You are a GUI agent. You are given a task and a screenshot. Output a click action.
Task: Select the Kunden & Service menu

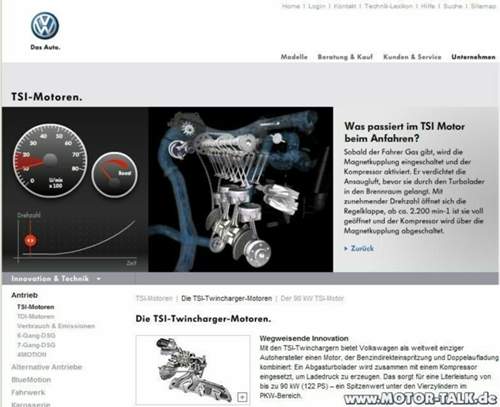(x=412, y=57)
